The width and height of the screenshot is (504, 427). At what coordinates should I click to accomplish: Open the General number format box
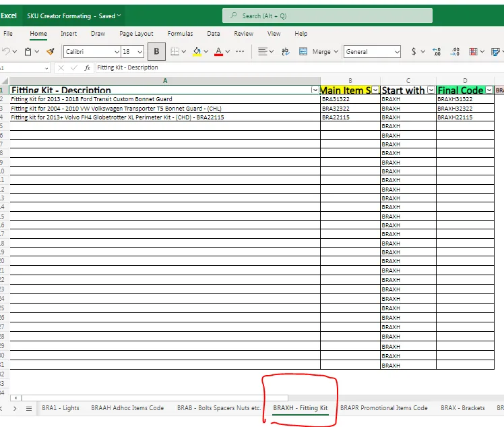tap(372, 51)
